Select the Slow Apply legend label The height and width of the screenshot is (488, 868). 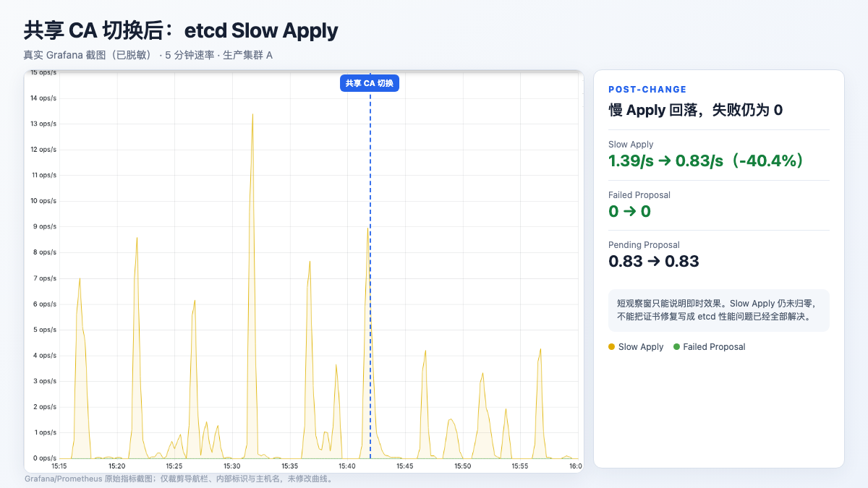pos(641,347)
